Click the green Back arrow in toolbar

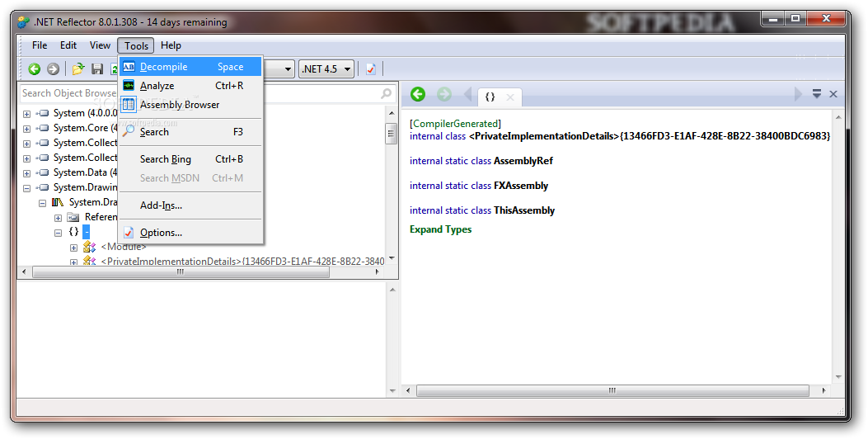pos(35,68)
